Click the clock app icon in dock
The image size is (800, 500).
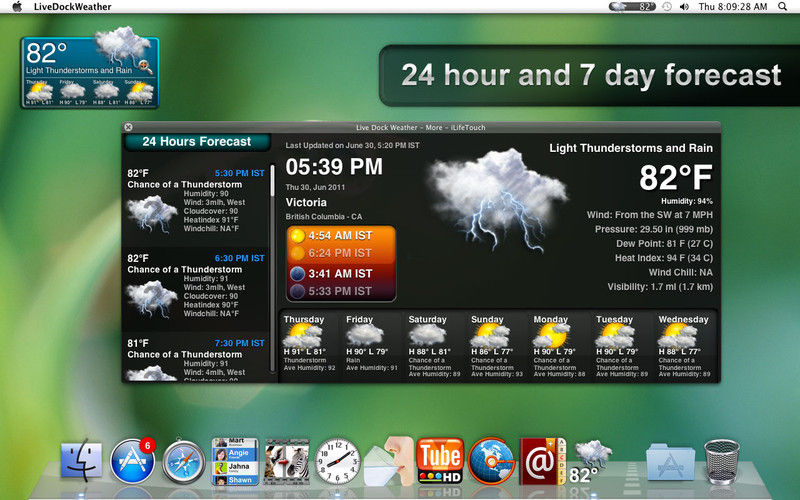(337, 461)
